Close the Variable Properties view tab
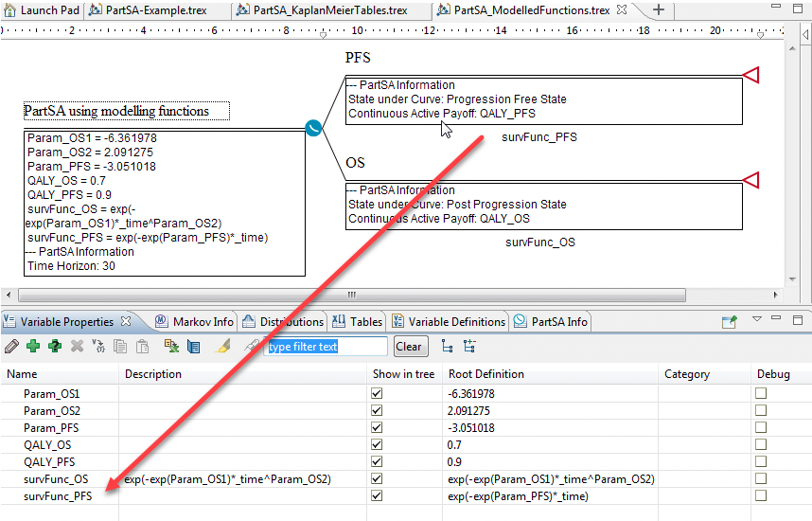The height and width of the screenshot is (521, 812). [127, 322]
